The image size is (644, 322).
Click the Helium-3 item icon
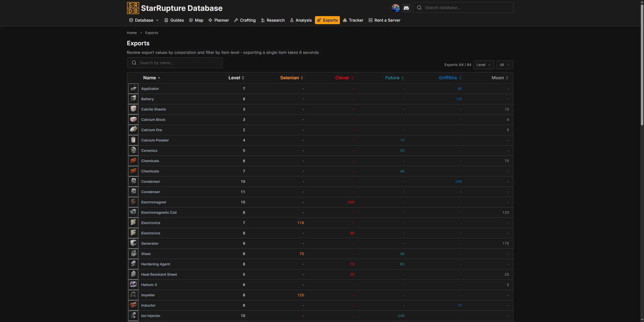133,284
